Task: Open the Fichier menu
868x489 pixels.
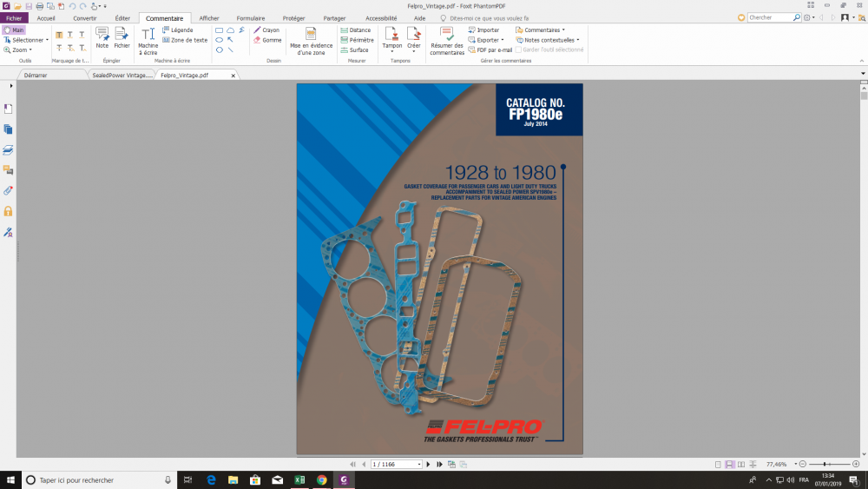Action: (13, 18)
